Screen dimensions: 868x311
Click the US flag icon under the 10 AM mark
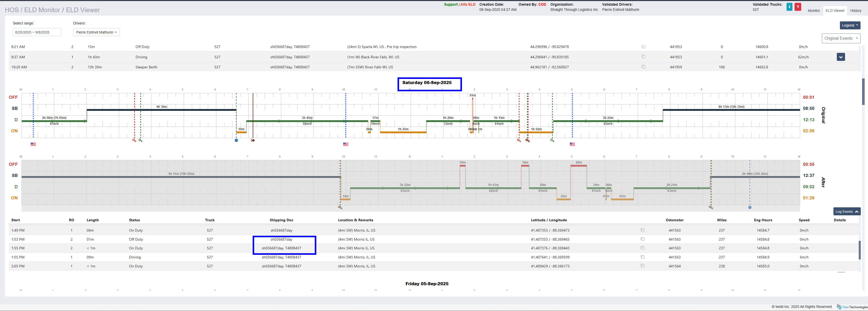[345, 144]
